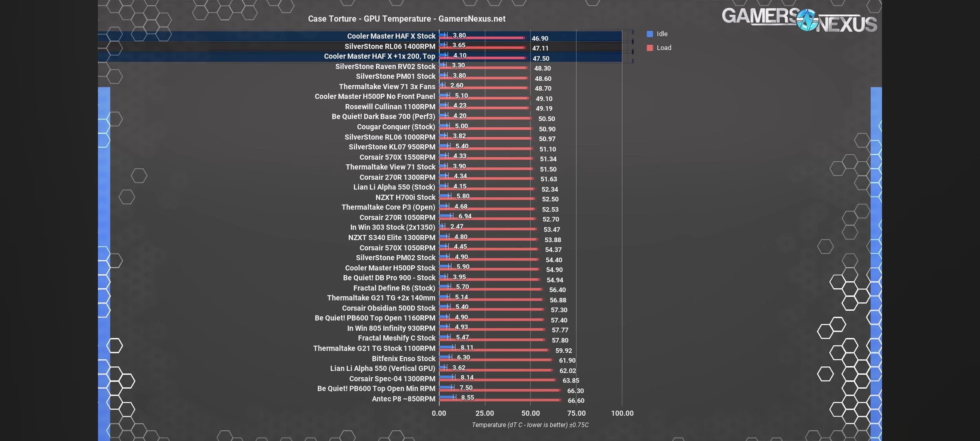Click the Antec P8 ~850RPM label
The width and height of the screenshot is (980, 441).
pyautogui.click(x=403, y=399)
